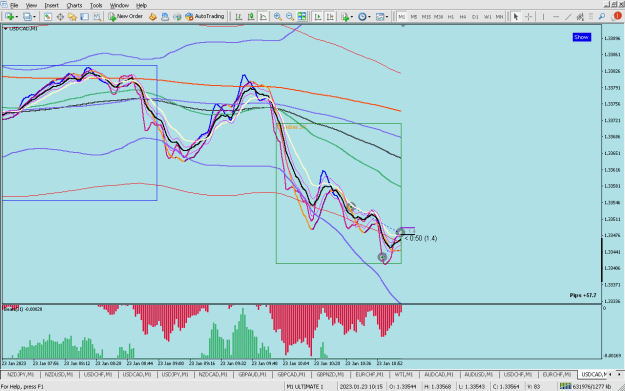Zoom out of the chart

(290, 17)
